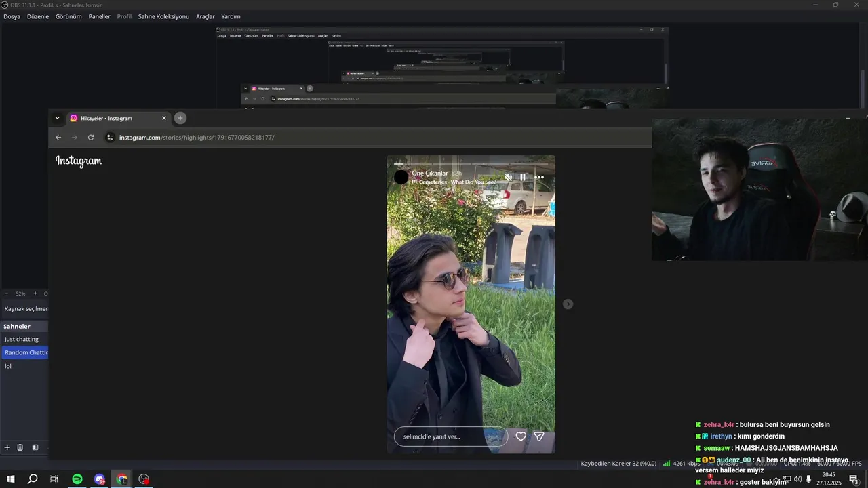Advance to the next story with the arrow

pos(568,304)
